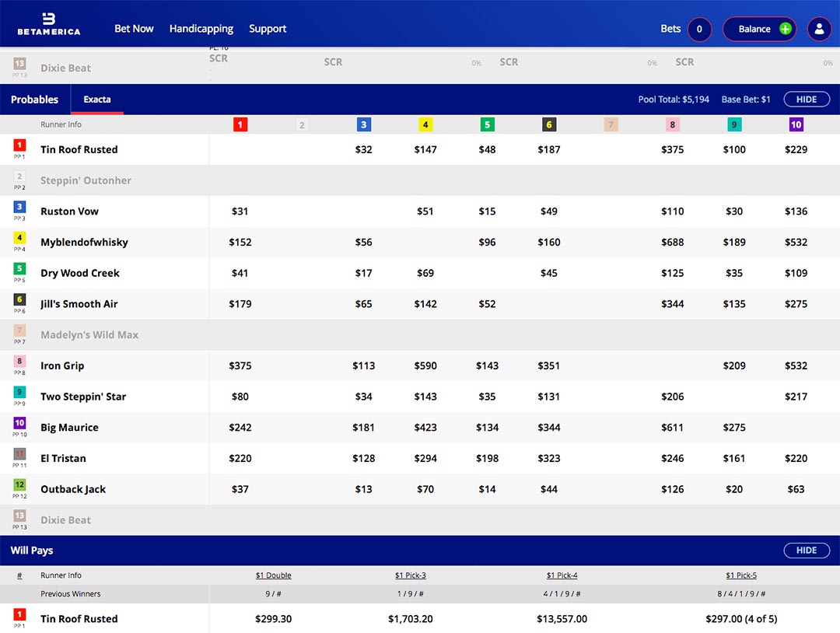The height and width of the screenshot is (633, 840).
Task: Open the user account profile icon
Action: tap(819, 29)
